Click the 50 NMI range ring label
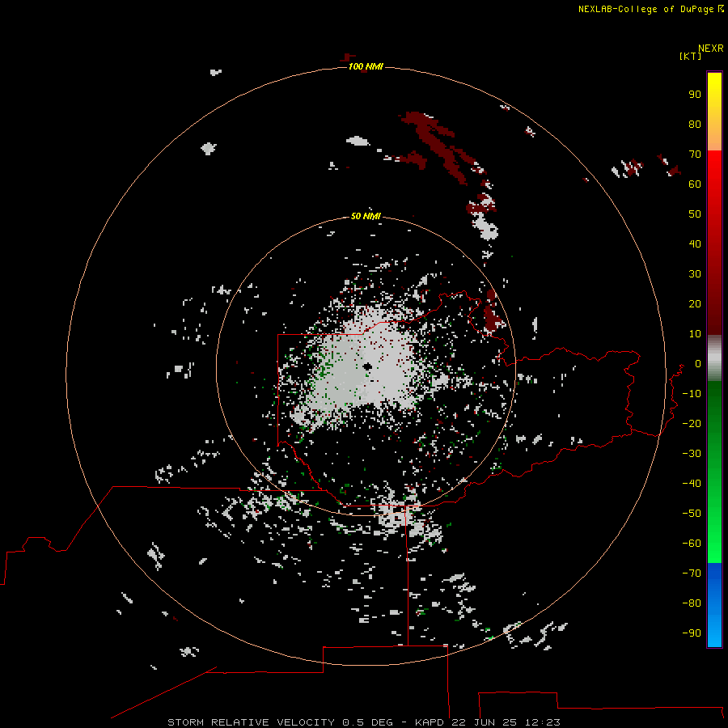This screenshot has width=728, height=728. (x=366, y=216)
